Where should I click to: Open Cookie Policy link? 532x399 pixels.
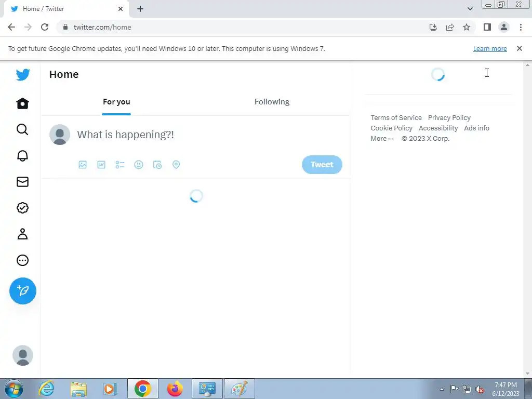click(x=391, y=128)
